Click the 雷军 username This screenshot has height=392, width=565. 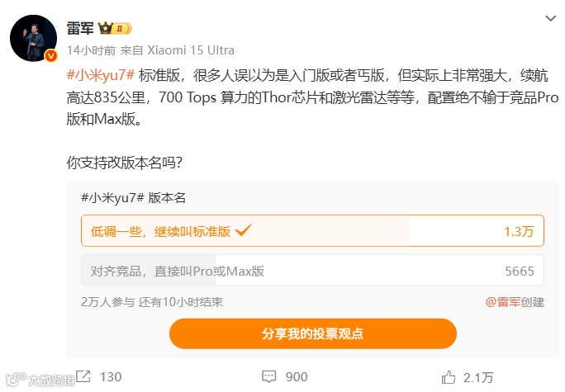tap(80, 28)
